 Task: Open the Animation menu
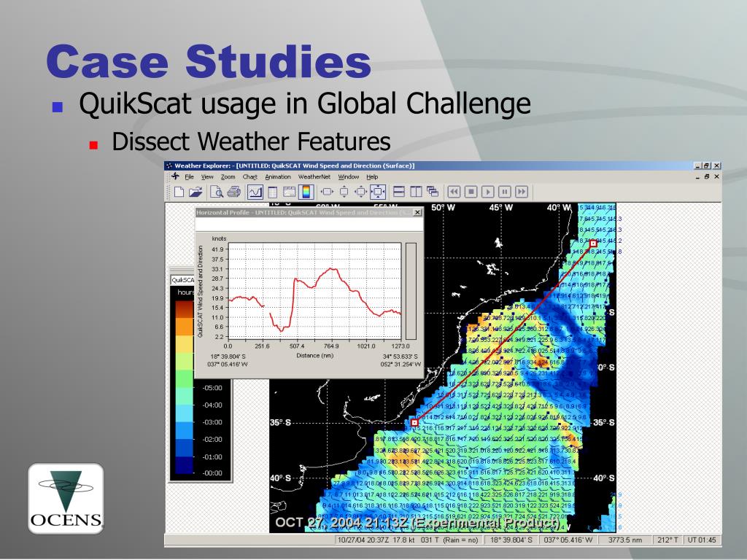tap(278, 176)
